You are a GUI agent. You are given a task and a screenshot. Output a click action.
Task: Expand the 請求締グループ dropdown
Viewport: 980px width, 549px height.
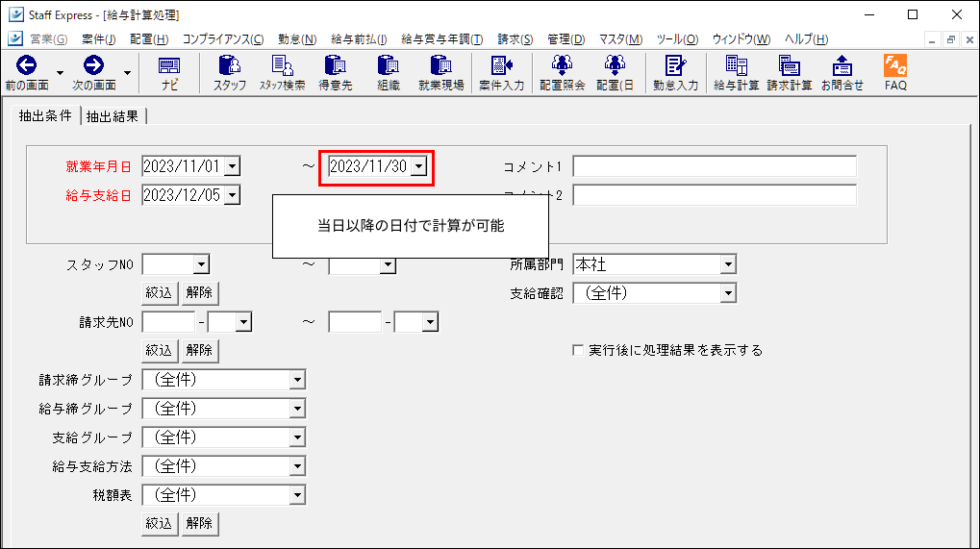click(297, 380)
